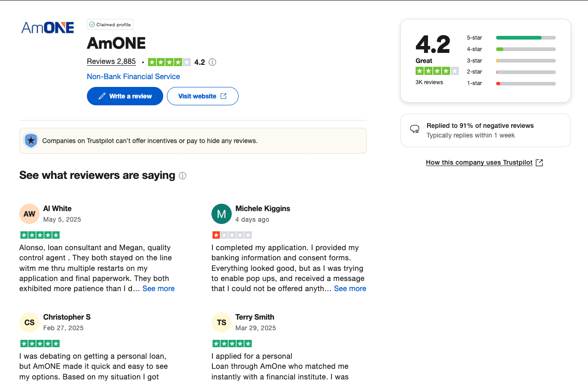Click the AmONE company logo

(48, 28)
